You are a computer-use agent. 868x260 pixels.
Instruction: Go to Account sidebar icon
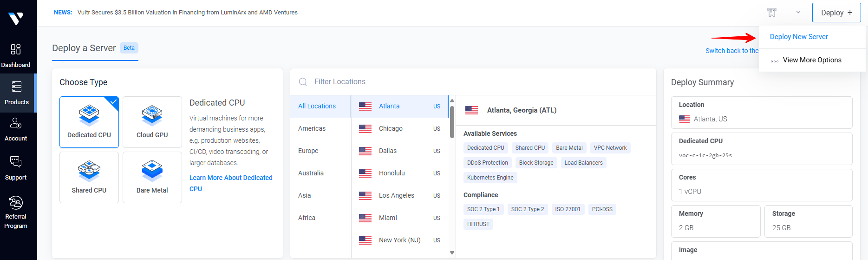16,123
